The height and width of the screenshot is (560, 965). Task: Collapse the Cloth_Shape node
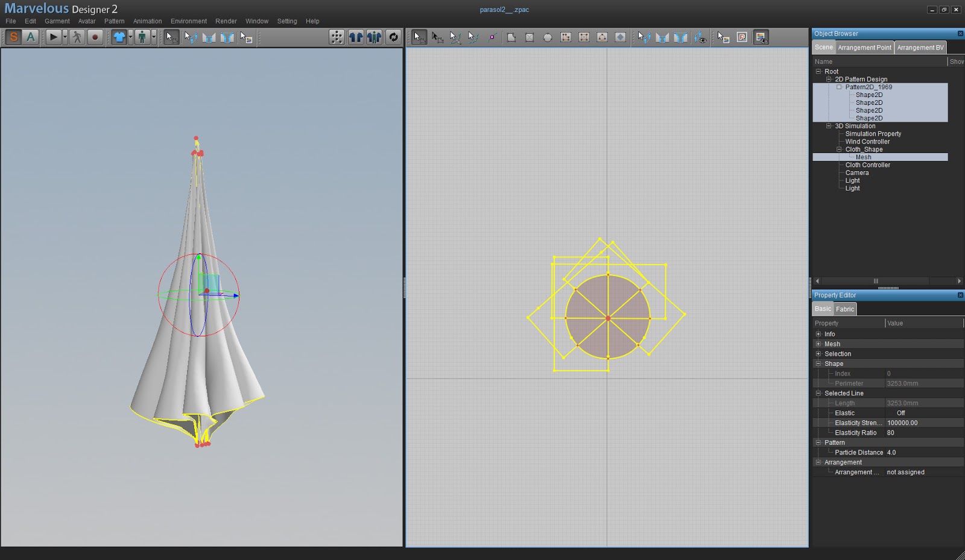tap(839, 149)
